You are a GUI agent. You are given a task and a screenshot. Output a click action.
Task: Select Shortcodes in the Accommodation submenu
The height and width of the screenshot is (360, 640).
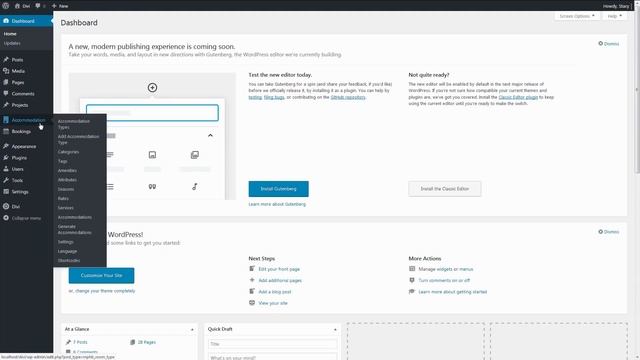[69, 261]
